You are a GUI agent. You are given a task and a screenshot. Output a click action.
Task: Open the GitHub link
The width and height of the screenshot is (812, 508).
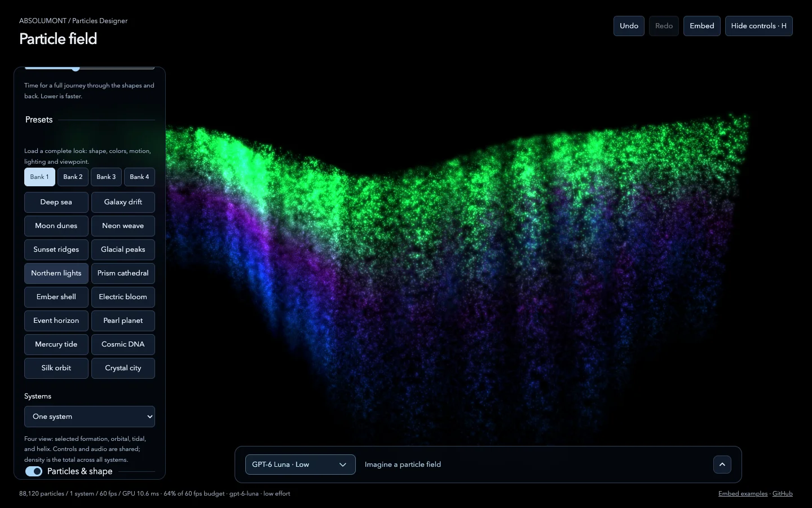point(782,494)
